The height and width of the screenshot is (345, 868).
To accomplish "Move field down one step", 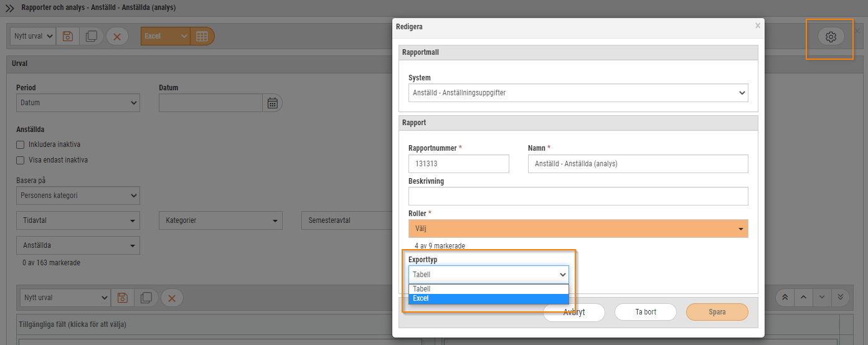I will (822, 297).
